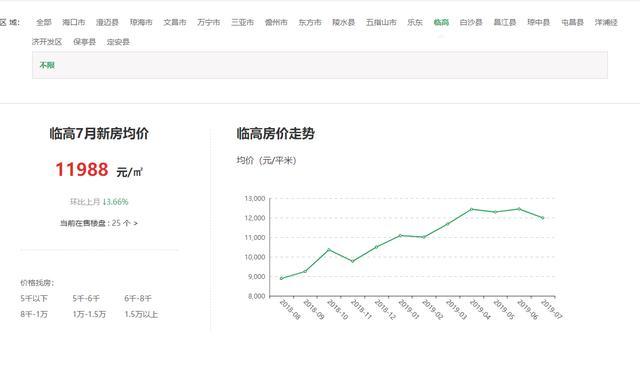Open 万宁市 region listings
640x368 pixels.
click(x=209, y=22)
